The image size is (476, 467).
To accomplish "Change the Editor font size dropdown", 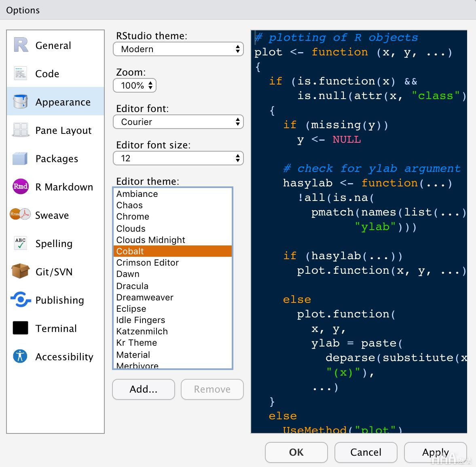I will pyautogui.click(x=178, y=158).
